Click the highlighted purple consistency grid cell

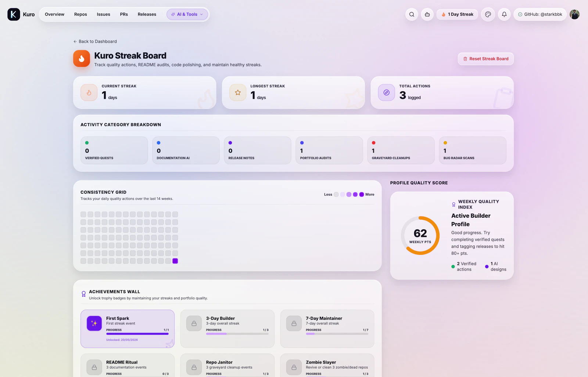click(x=175, y=261)
